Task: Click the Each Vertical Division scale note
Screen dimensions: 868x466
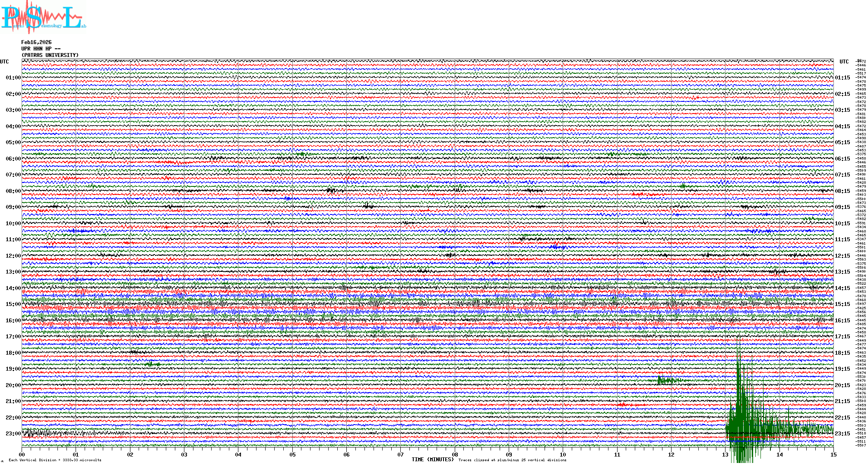Action: 55,460
